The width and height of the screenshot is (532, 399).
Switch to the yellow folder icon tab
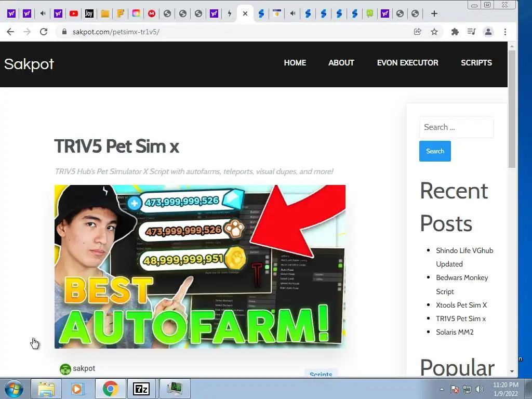(105, 14)
